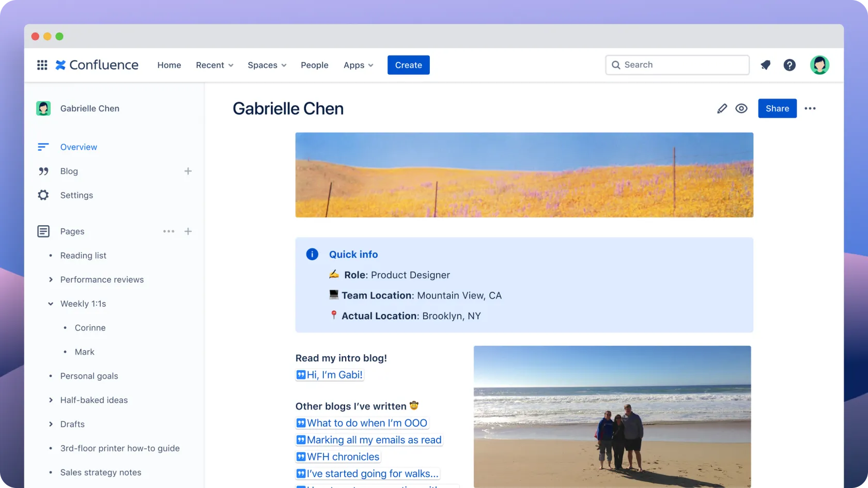Expand the Half-baked ideas page tree
Image resolution: width=868 pixels, height=488 pixels.
coord(51,400)
